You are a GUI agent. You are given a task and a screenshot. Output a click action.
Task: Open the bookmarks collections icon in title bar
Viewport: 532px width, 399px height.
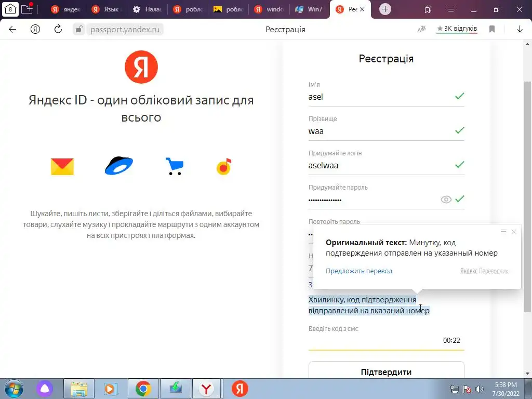tap(428, 9)
